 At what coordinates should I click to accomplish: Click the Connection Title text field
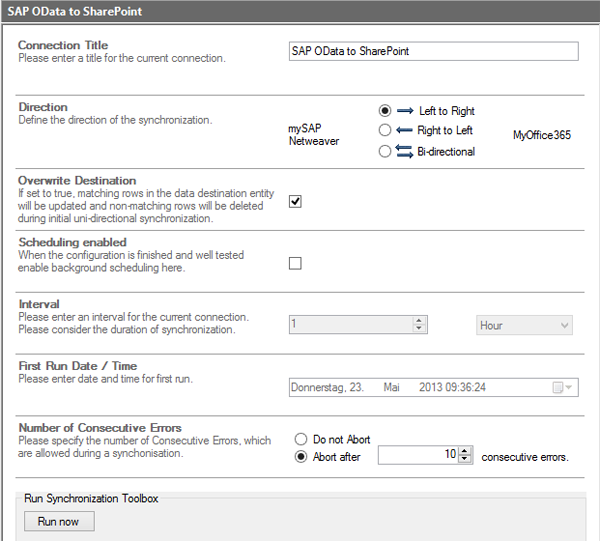click(432, 51)
